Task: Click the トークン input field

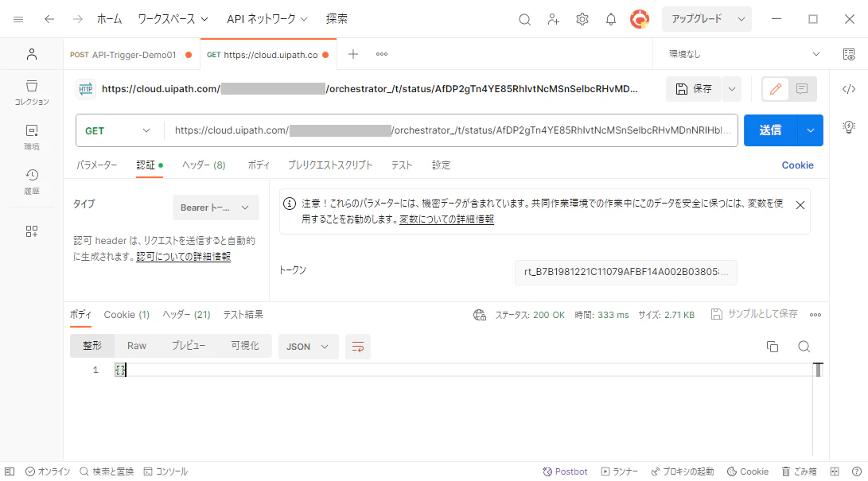Action: (x=625, y=272)
